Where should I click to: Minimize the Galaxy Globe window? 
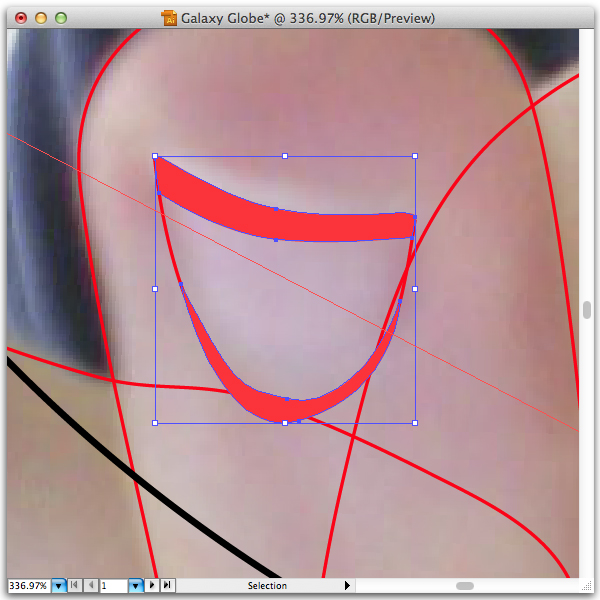(41, 18)
